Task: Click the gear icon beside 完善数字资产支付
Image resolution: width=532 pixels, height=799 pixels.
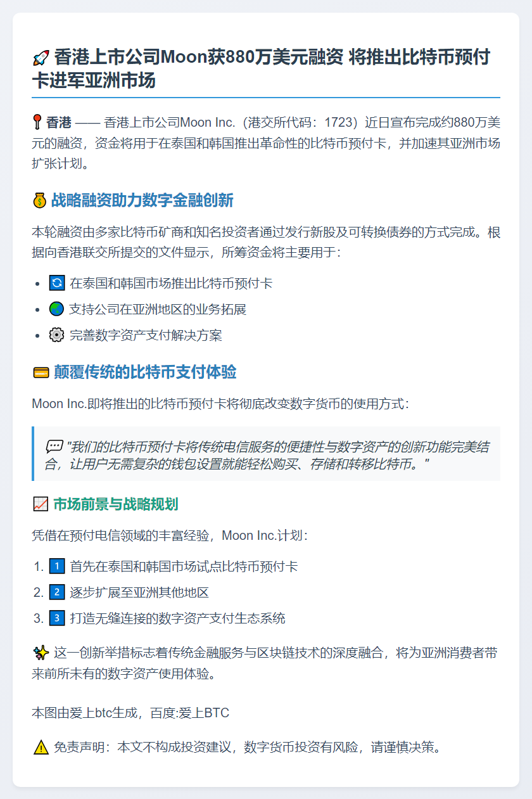Action: pyautogui.click(x=57, y=335)
